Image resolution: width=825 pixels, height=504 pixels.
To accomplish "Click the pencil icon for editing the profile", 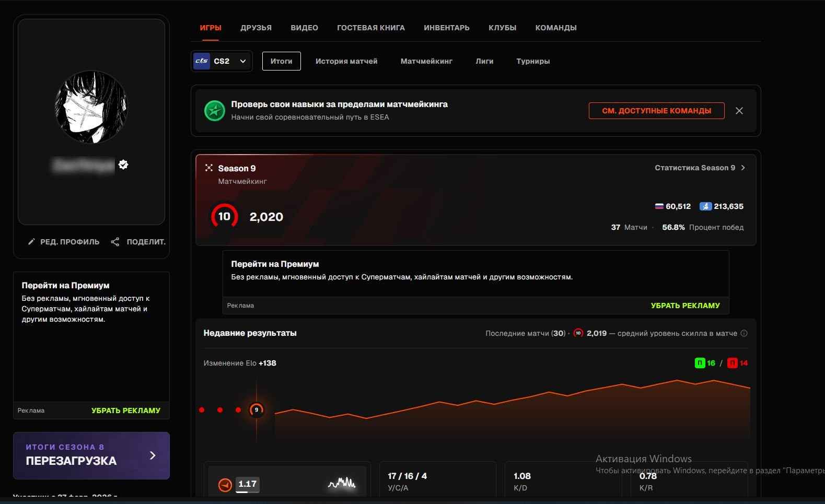I will (x=31, y=242).
